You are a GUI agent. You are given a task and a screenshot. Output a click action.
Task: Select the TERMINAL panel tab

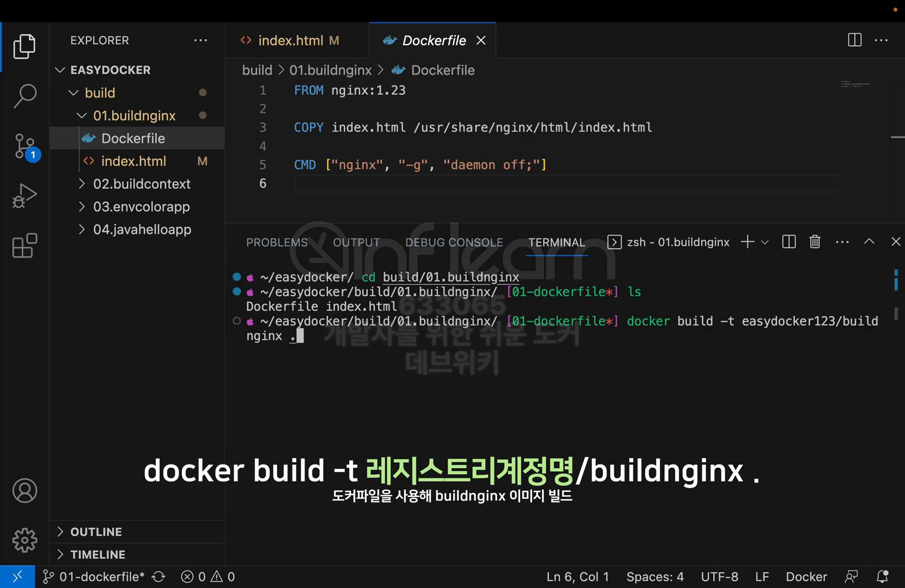[557, 242]
